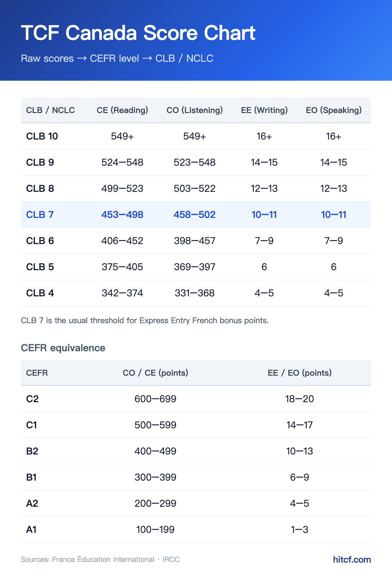The image size is (392, 575).
Task: Select the C2 row label
Action: pyautogui.click(x=32, y=399)
